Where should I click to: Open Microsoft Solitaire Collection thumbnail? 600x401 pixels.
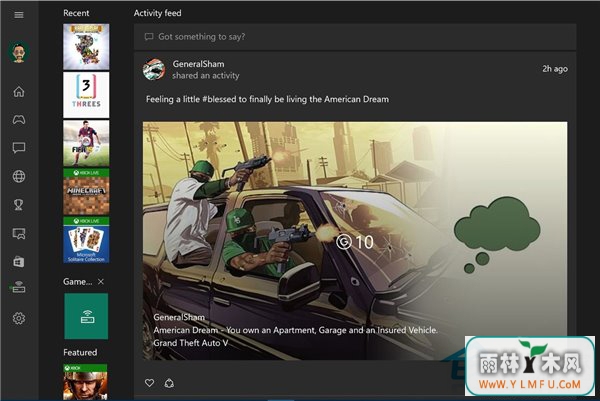point(86,240)
